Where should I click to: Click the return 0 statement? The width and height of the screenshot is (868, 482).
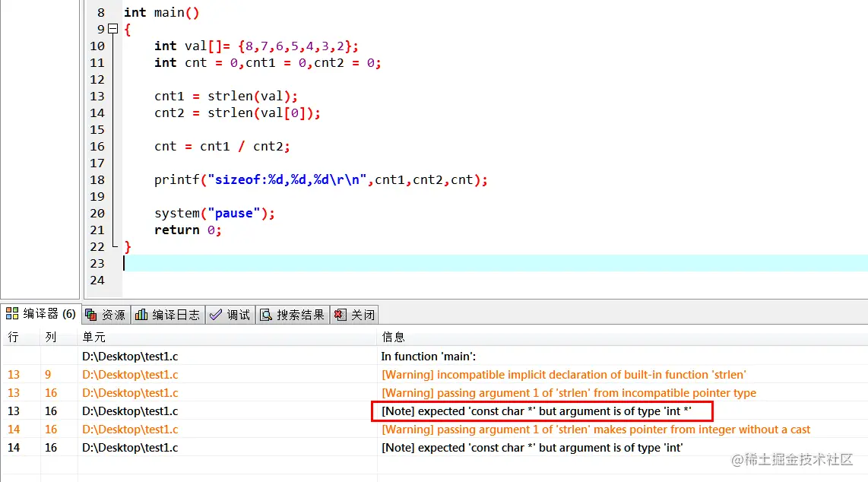188,230
